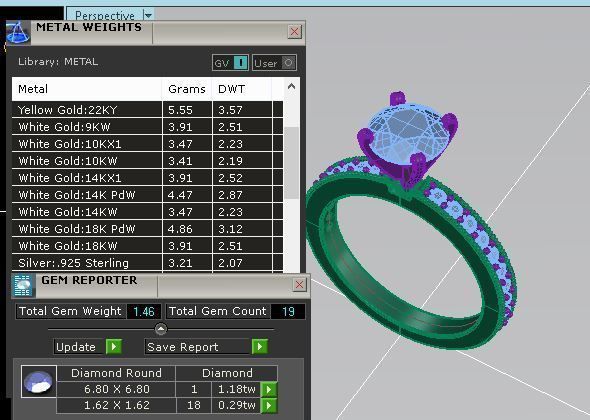Select White Gold:10KX1 row
Image resolution: width=590 pixels, height=420 pixels.
point(148,144)
